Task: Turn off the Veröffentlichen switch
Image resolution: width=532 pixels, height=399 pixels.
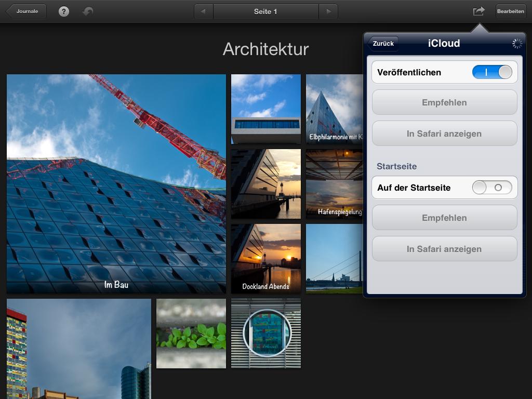Action: (x=492, y=72)
